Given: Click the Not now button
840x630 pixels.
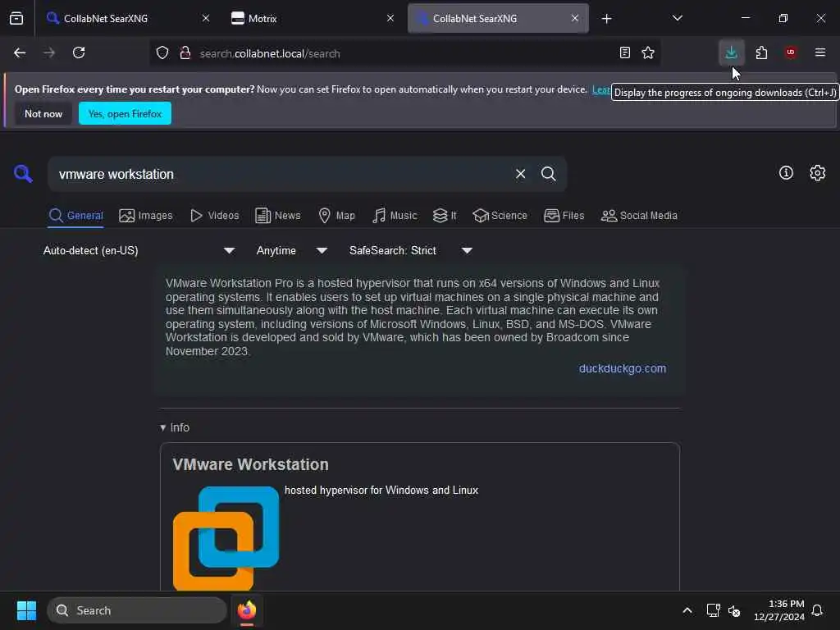Looking at the screenshot, I should click(x=43, y=113).
